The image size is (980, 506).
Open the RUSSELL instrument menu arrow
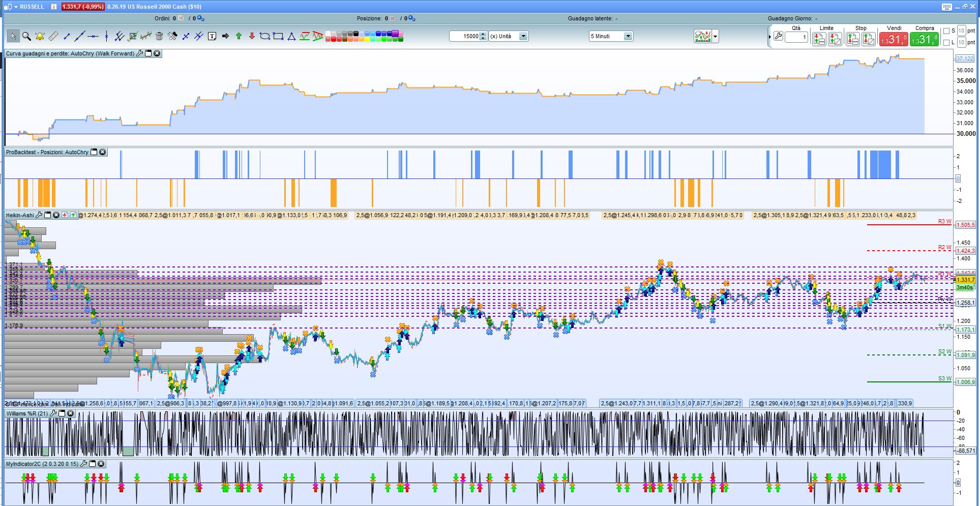(16, 7)
